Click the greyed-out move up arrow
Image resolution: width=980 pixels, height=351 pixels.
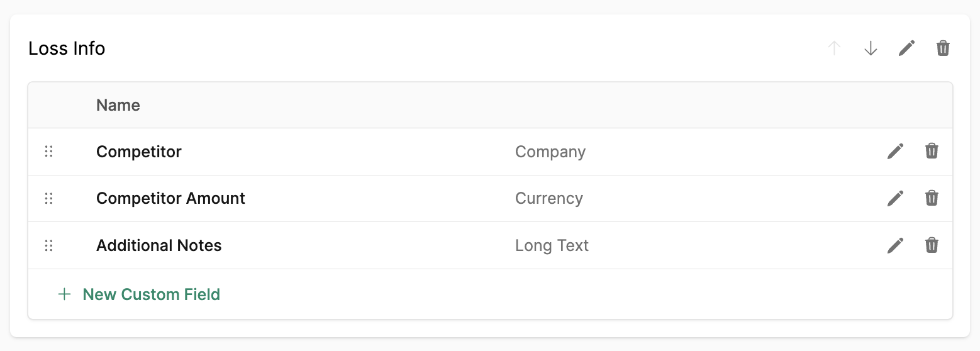[834, 48]
